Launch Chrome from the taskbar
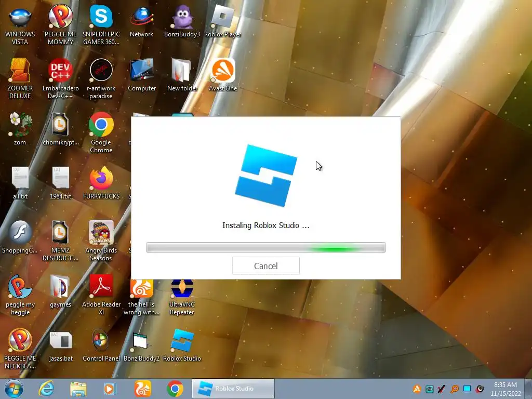 (175, 389)
